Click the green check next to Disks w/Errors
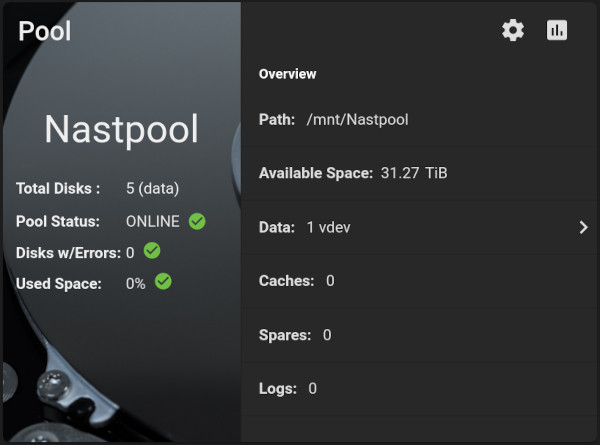600x445 pixels. click(x=152, y=251)
